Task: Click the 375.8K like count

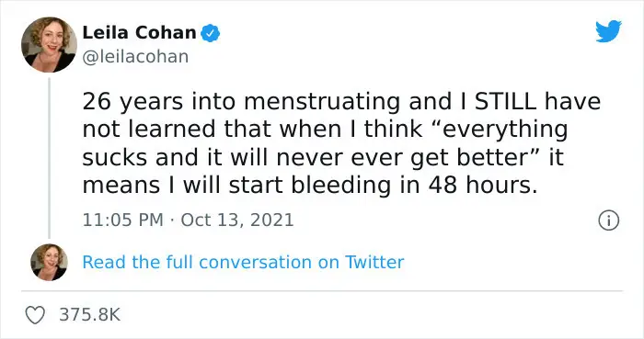Action: [90, 315]
